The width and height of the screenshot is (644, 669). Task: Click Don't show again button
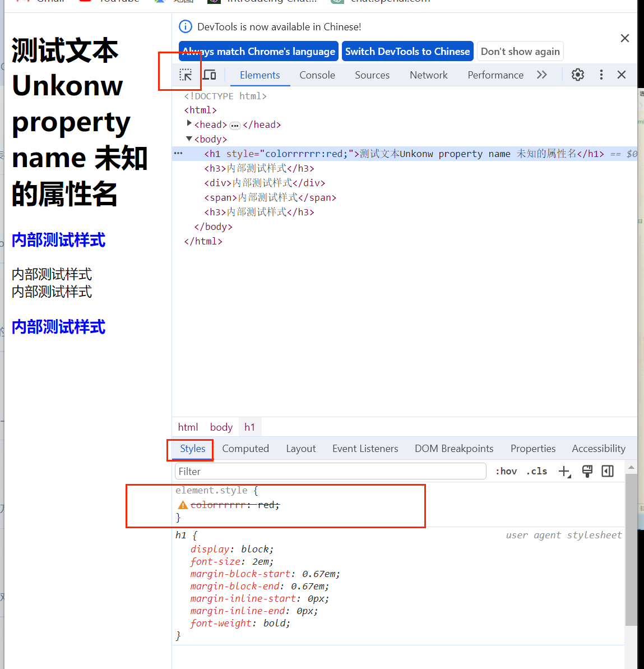click(520, 51)
